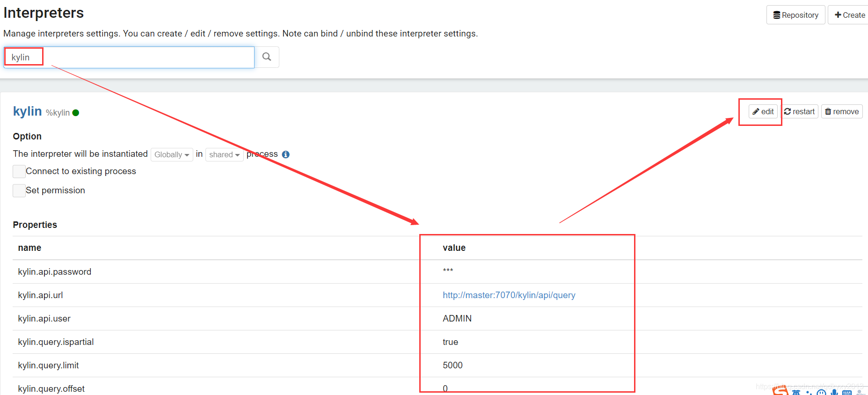Select the kylin.query.limit property name

click(x=49, y=366)
